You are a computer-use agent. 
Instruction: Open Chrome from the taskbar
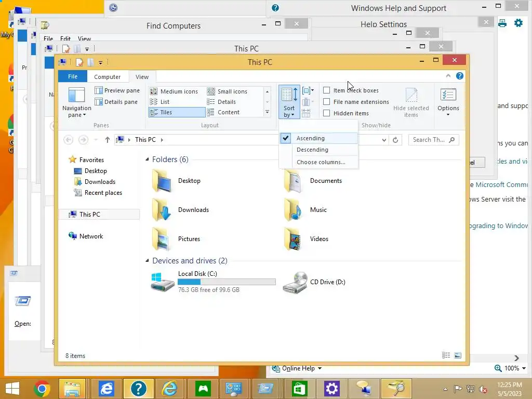click(42, 389)
